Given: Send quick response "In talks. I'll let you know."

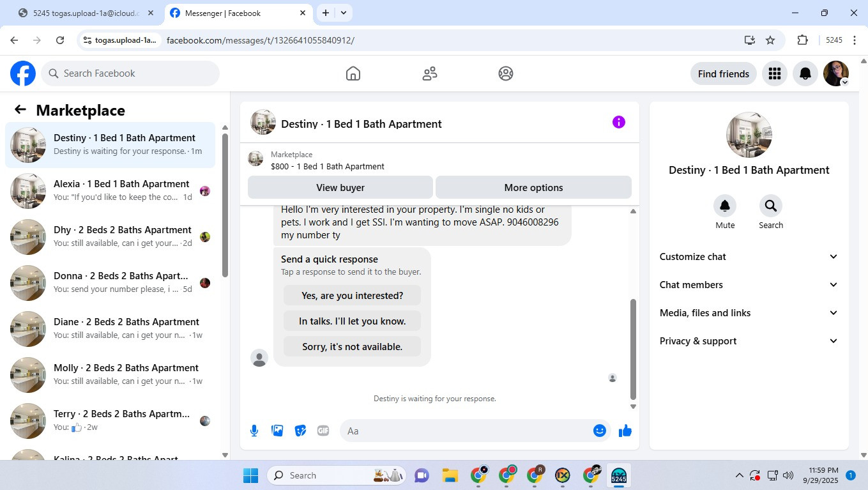Looking at the screenshot, I should (352, 321).
